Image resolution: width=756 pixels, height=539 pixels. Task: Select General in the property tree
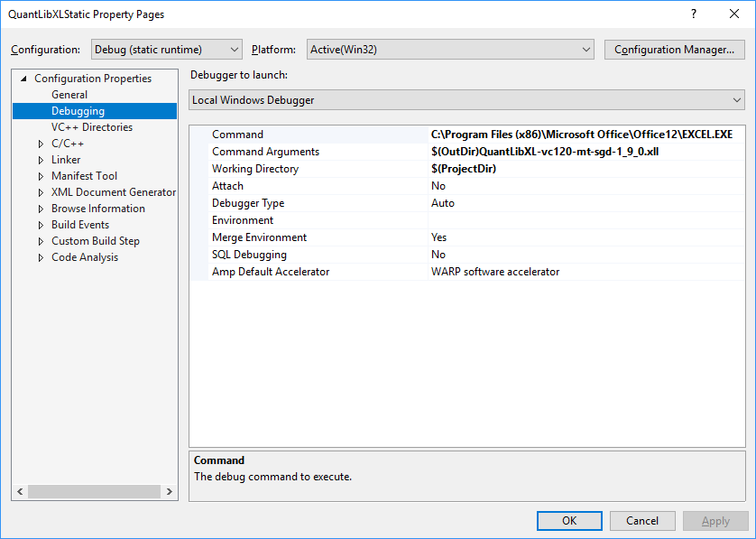click(x=69, y=95)
